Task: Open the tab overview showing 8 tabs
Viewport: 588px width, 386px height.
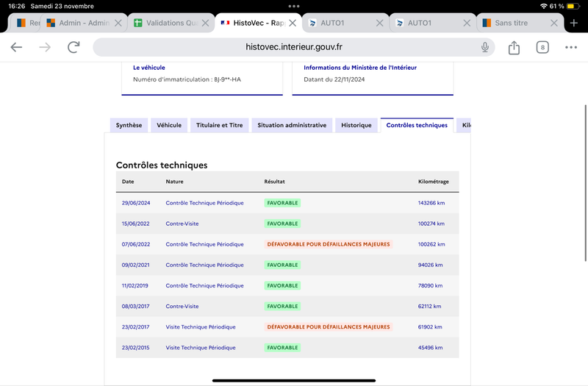Action: pyautogui.click(x=542, y=47)
